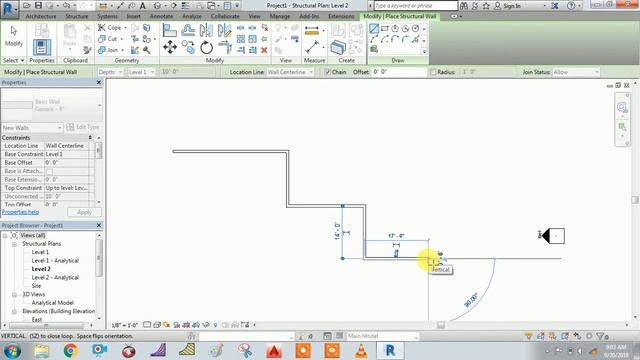Open Level 1 structural plan in browser
The image size is (640, 360).
40,252
